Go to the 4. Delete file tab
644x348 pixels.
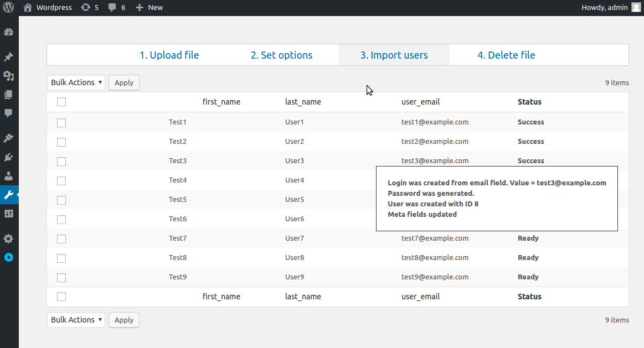pos(506,55)
